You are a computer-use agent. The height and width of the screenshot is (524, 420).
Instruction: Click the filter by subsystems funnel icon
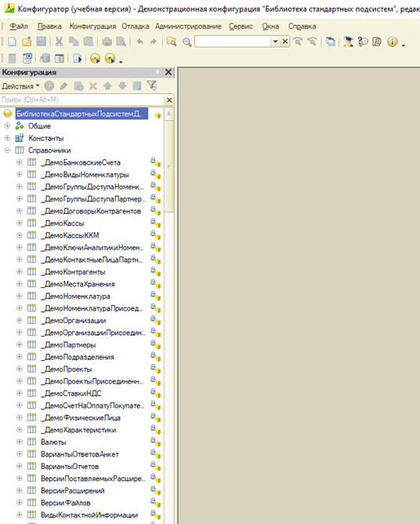point(152,86)
